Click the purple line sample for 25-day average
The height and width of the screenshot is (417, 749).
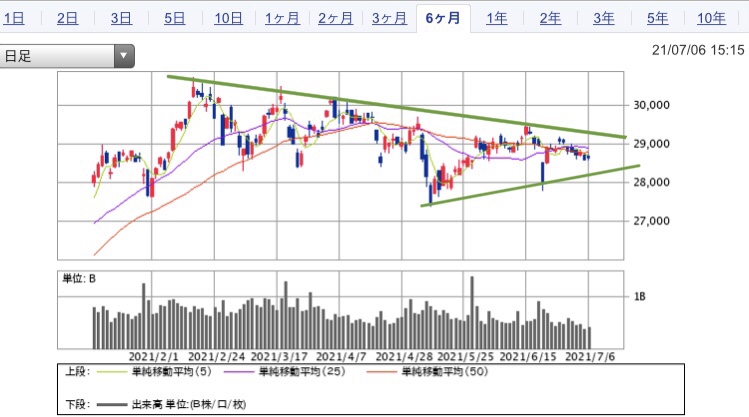pos(239,372)
